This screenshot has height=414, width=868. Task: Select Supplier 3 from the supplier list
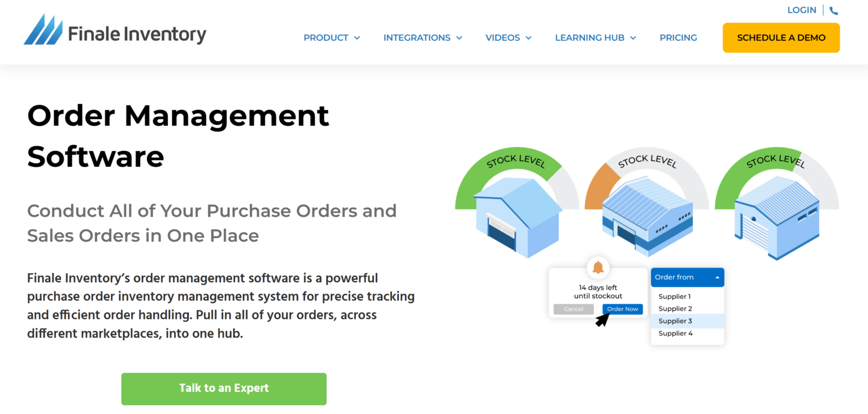[675, 321]
